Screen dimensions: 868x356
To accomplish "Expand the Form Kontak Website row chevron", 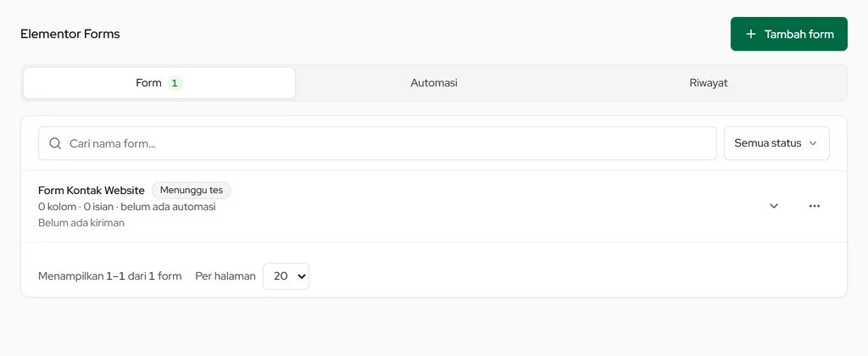I will [774, 206].
